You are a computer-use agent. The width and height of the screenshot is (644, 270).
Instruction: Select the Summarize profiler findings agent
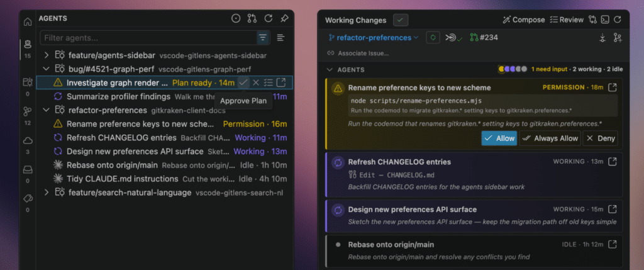164,96
